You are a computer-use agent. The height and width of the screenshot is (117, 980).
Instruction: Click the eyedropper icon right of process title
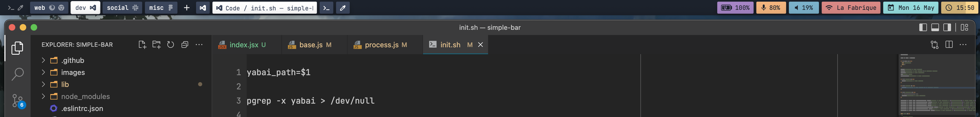click(342, 8)
